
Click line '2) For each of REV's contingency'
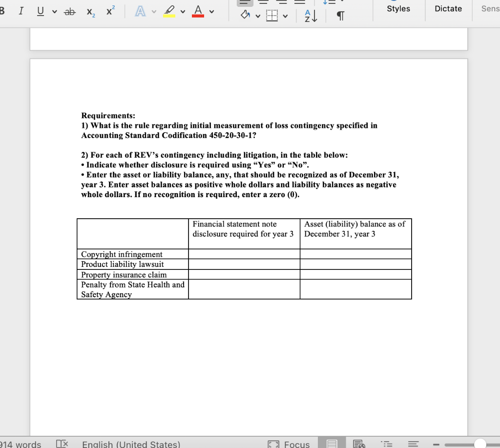click(x=214, y=155)
